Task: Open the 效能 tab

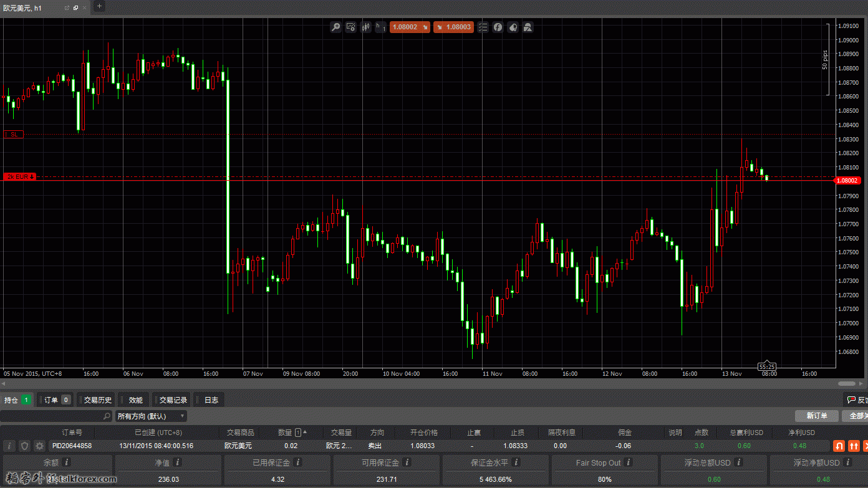Action: 135,400
